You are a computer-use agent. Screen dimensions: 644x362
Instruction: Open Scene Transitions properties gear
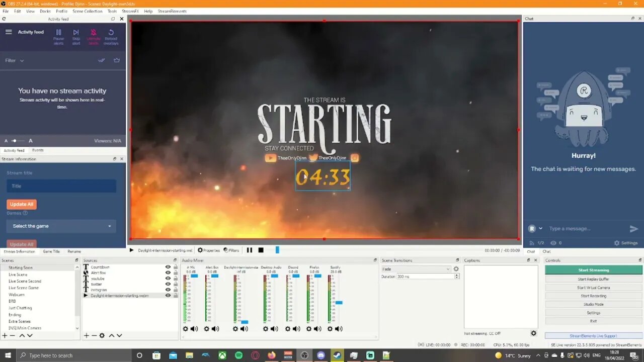pyautogui.click(x=456, y=269)
